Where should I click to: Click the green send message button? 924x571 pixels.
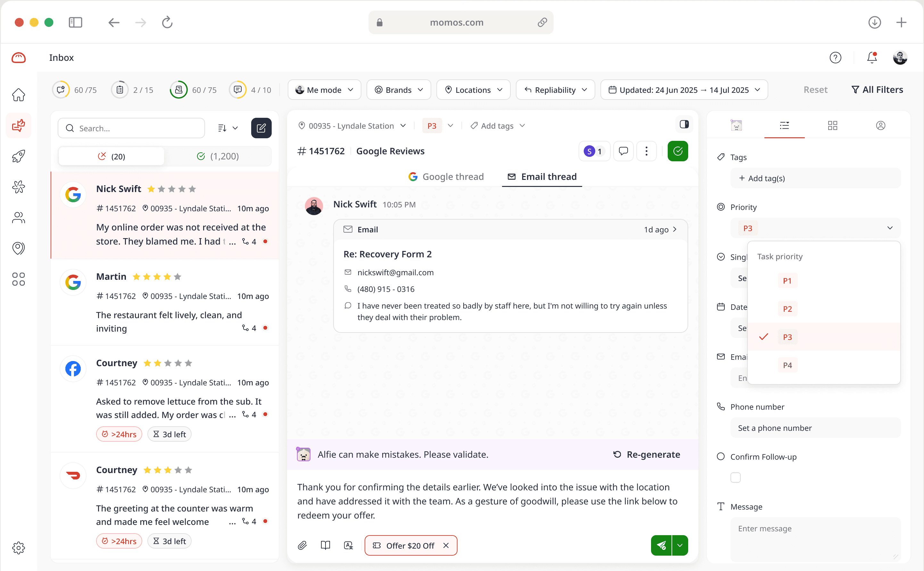click(x=661, y=545)
